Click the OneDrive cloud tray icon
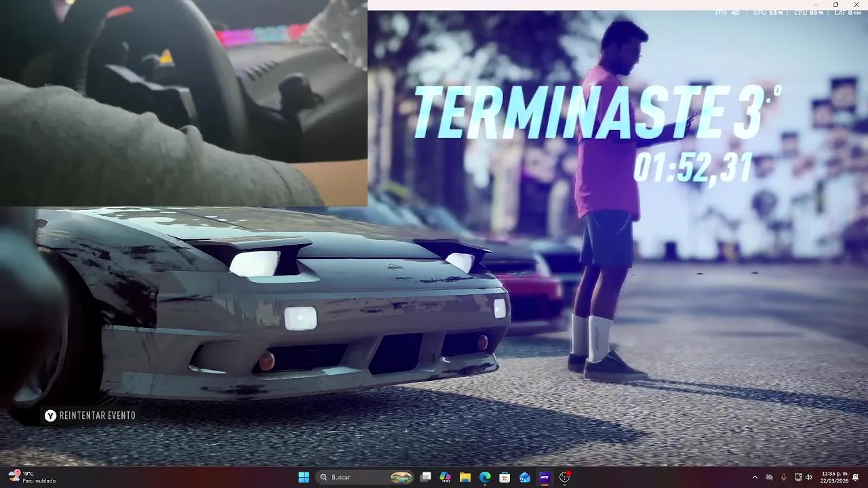 click(x=769, y=477)
